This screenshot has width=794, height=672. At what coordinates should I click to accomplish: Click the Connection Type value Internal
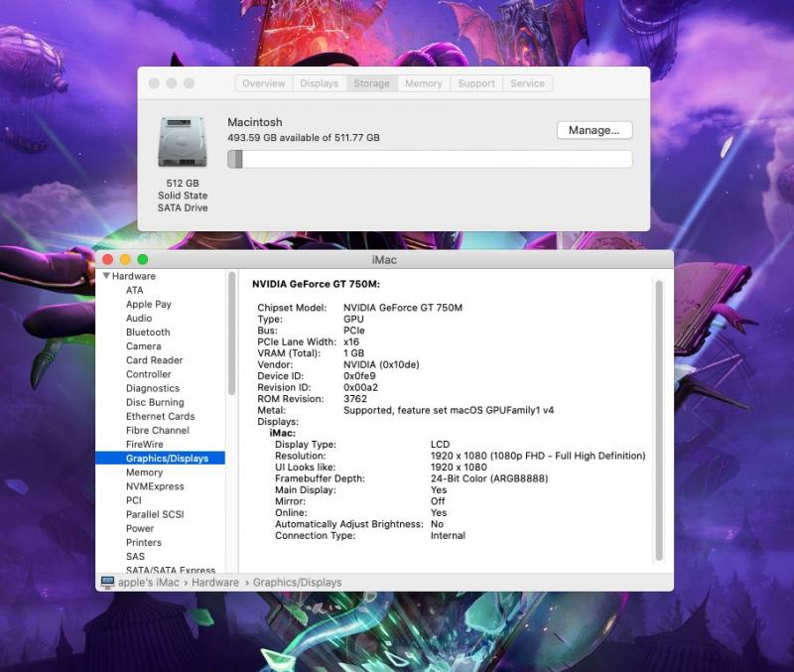pyautogui.click(x=448, y=535)
